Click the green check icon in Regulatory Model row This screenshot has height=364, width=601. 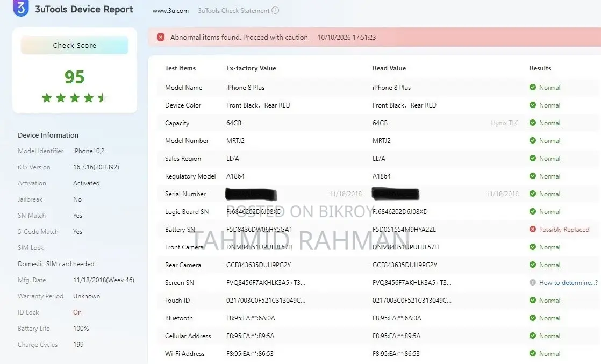[x=532, y=176]
